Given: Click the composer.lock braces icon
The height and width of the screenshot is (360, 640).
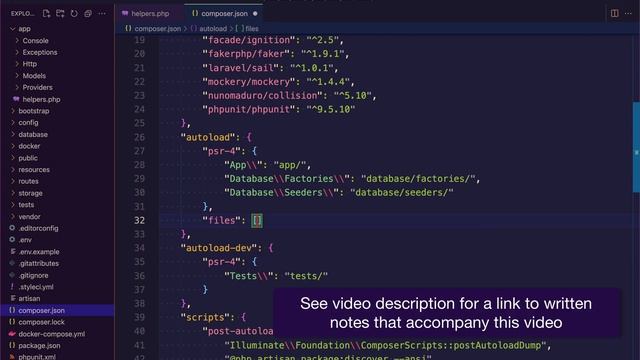Looking at the screenshot, I should 12,322.
